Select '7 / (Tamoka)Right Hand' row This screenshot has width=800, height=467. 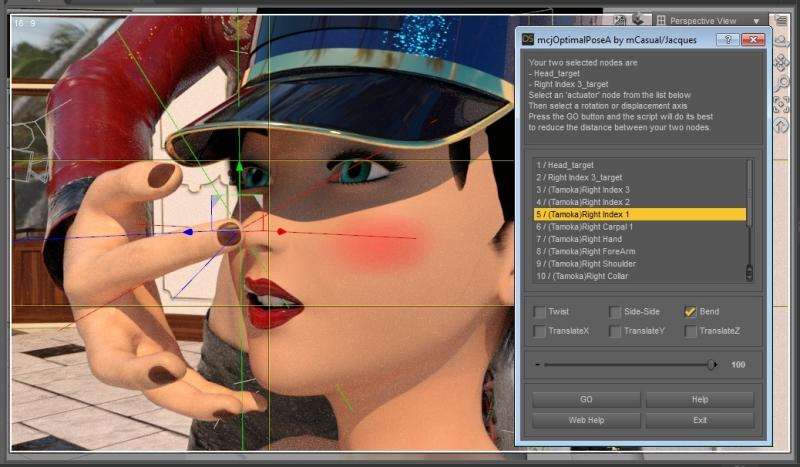[x=639, y=239]
